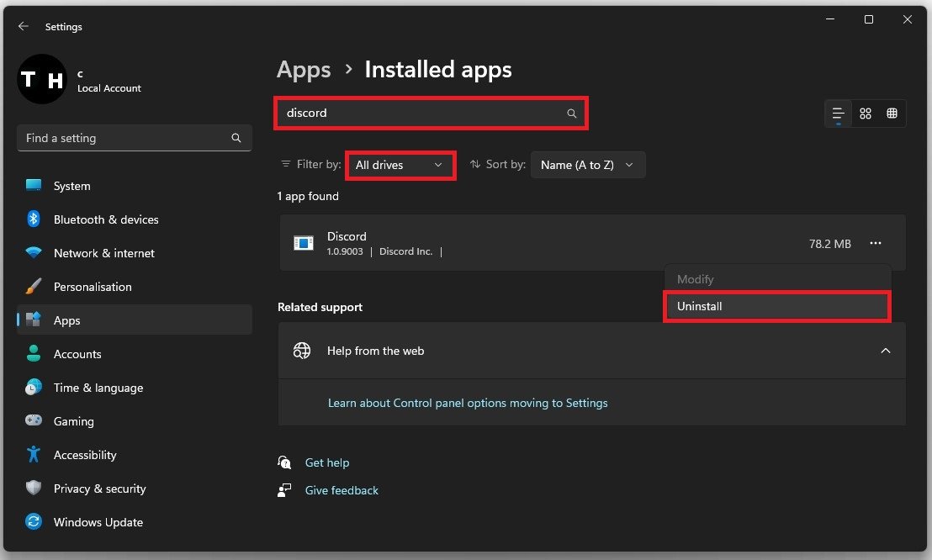Switch to the table view icon
Viewport: 932px width, 560px height.
[892, 114]
